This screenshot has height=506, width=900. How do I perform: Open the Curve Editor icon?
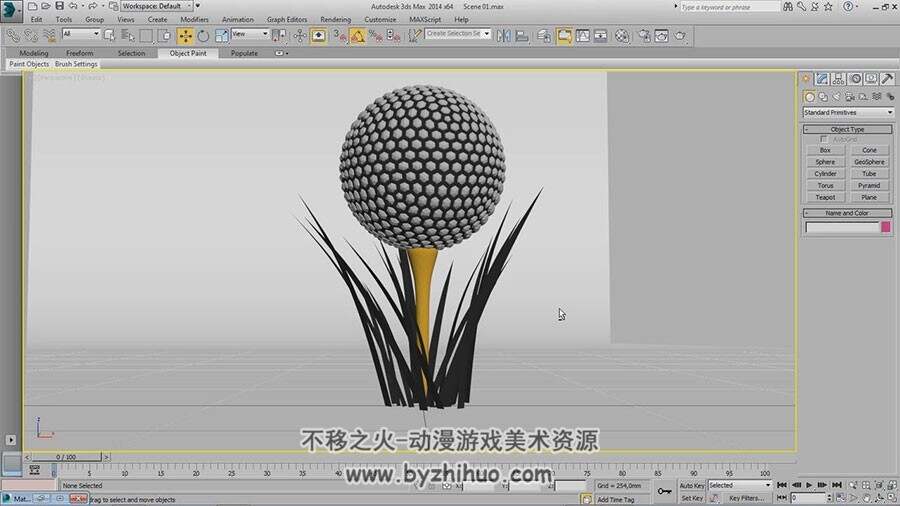coord(583,36)
